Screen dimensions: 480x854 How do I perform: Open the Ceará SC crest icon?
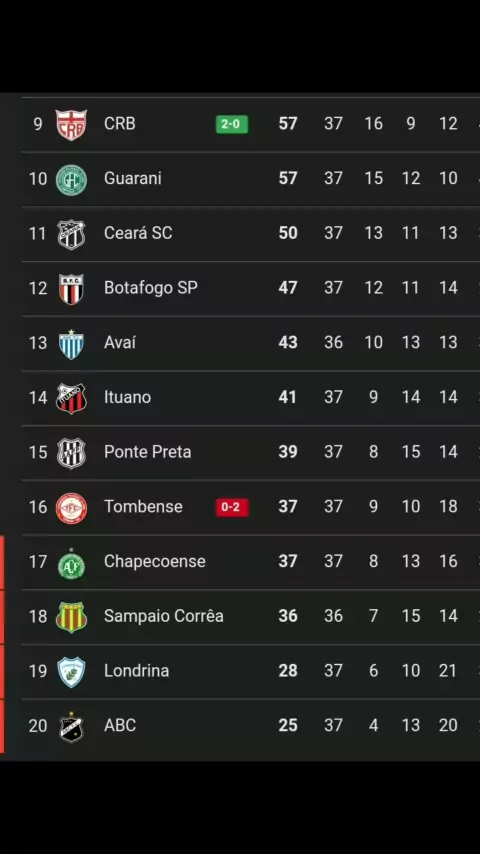point(71,234)
